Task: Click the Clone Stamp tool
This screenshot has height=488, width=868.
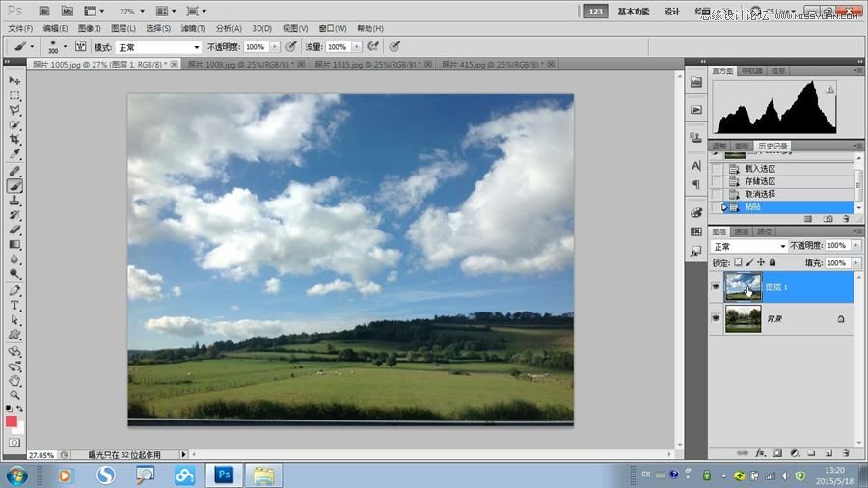Action: (x=14, y=201)
